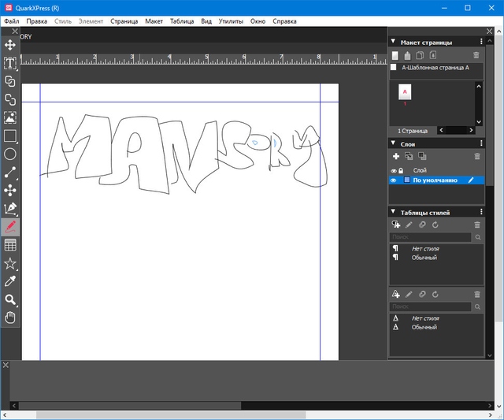The height and width of the screenshot is (420, 504).
Task: Select the Pan hand tool
Action: coord(10,318)
